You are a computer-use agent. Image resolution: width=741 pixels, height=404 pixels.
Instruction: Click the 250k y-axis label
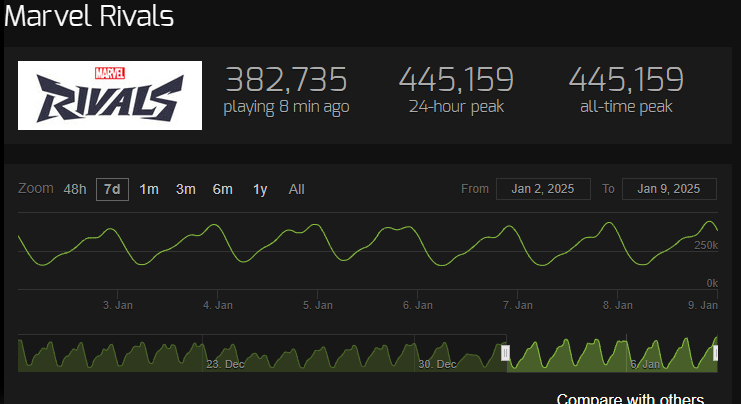pos(706,245)
